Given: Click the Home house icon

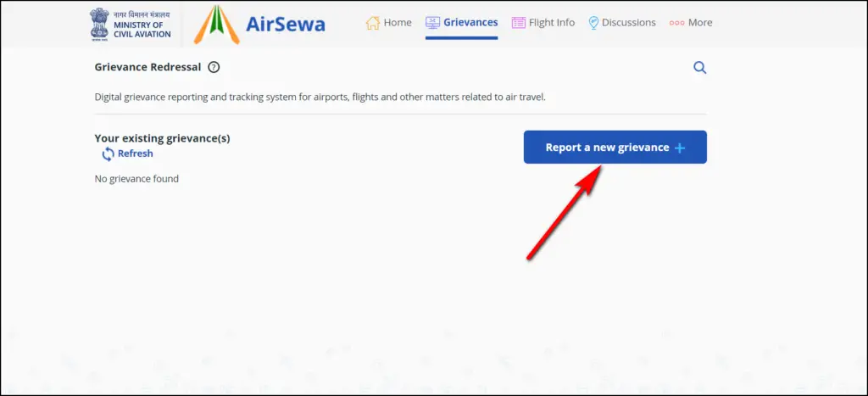Looking at the screenshot, I should point(373,23).
